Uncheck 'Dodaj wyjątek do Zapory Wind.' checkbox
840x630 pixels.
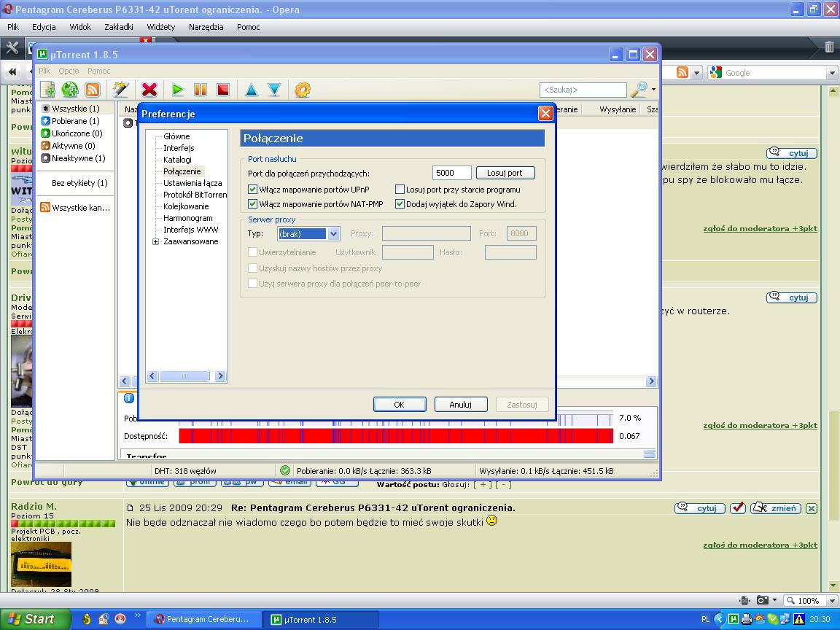[400, 204]
